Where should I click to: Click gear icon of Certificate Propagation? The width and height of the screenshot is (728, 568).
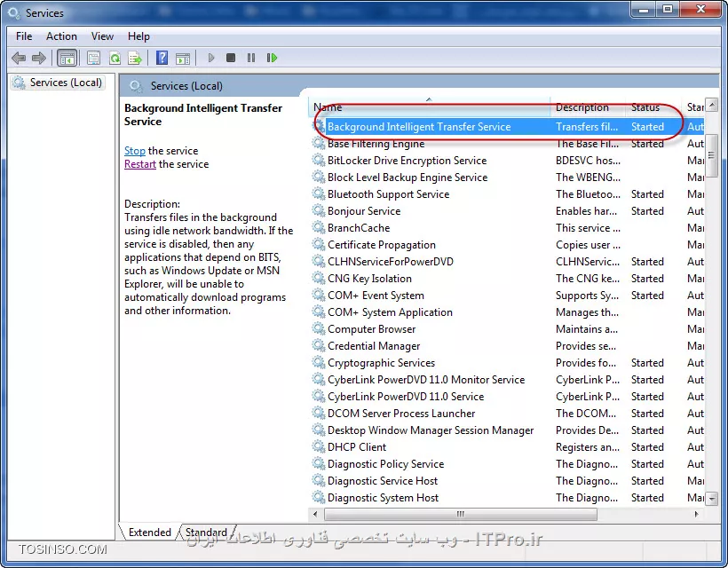(318, 245)
